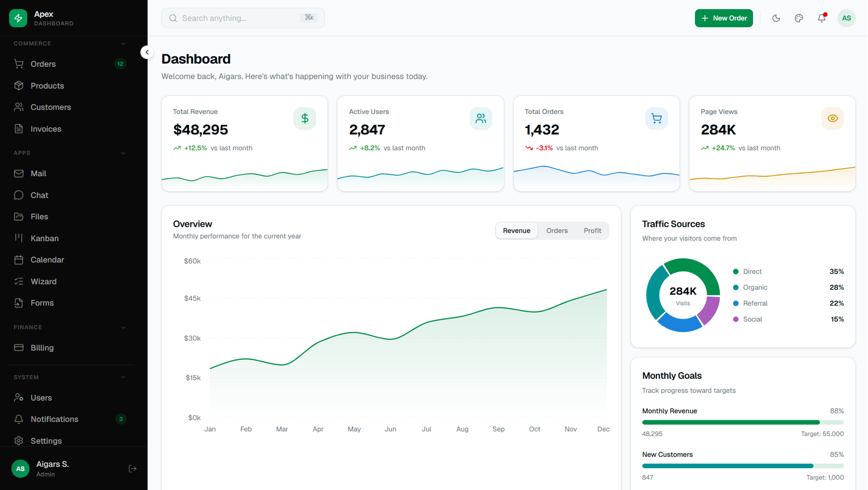Click the Dec label on chart axis
Viewport: 868px width, 490px height.
603,429
